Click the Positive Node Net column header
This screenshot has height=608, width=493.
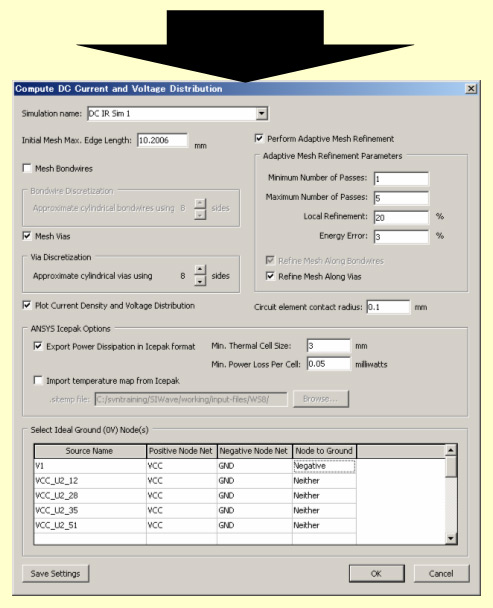pyautogui.click(x=182, y=451)
